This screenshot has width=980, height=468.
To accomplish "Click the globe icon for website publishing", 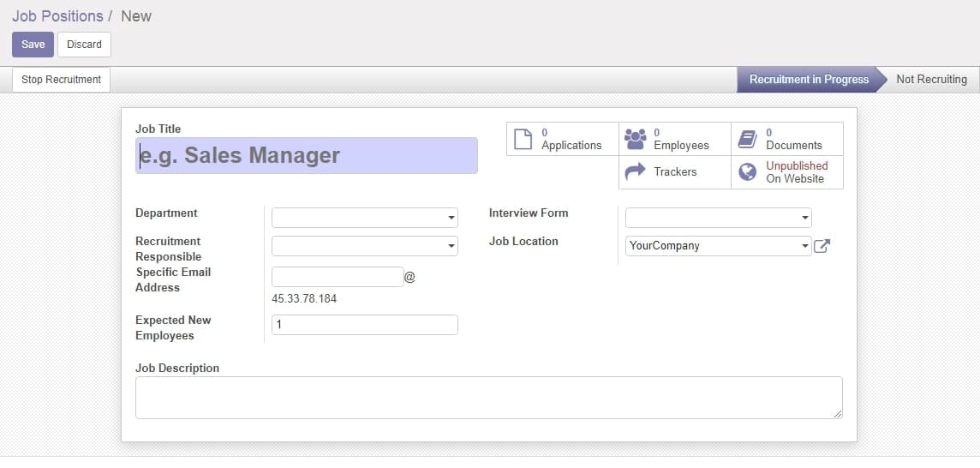I will pyautogui.click(x=748, y=172).
